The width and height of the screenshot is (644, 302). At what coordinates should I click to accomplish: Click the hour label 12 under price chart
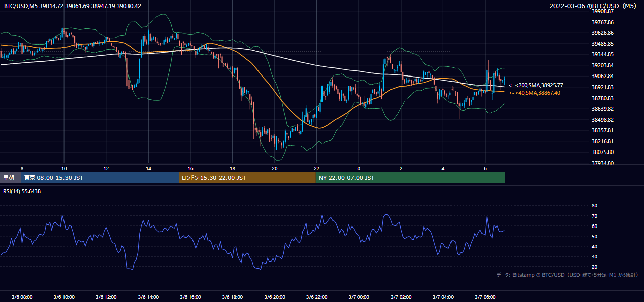click(106, 168)
